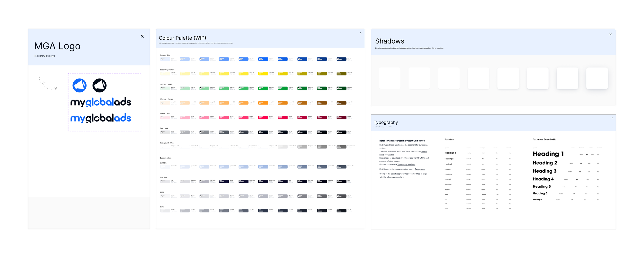Click the 'Primary - Blue' section label
Image resolution: width=644 pixels, height=258 pixels.
165,55
